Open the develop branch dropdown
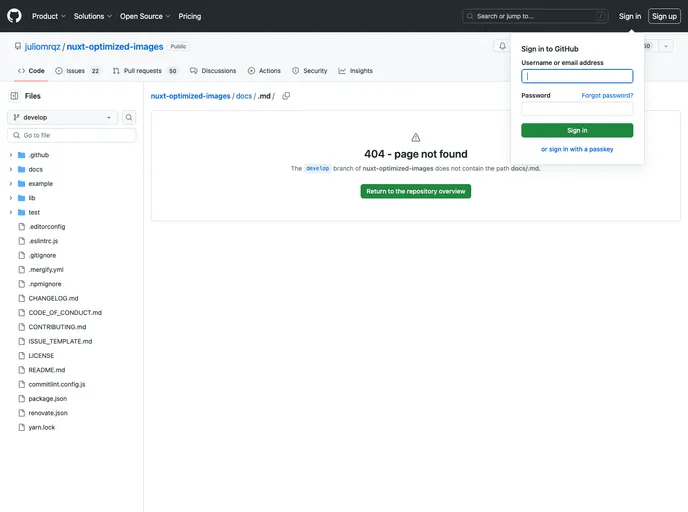The width and height of the screenshot is (688, 512). point(64,117)
